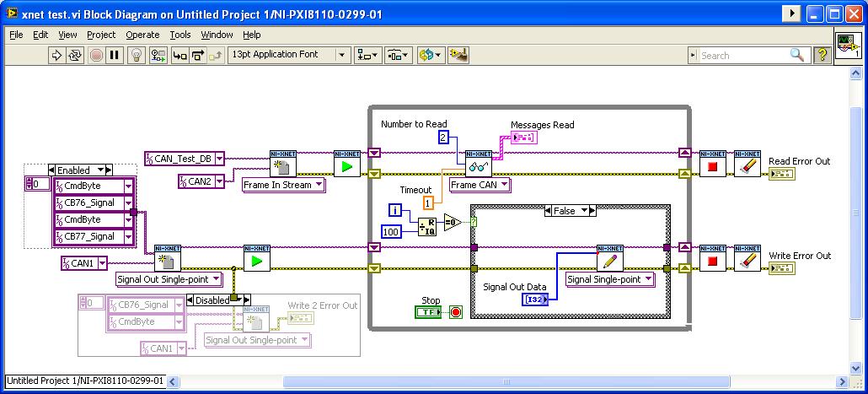Click the Stop boolean terminal
Viewport: 868px width, 394px height.
point(428,311)
